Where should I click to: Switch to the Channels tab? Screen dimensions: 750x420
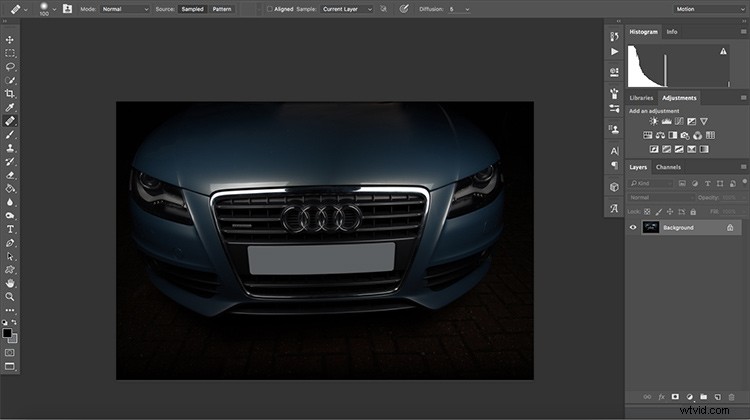[x=668, y=167]
